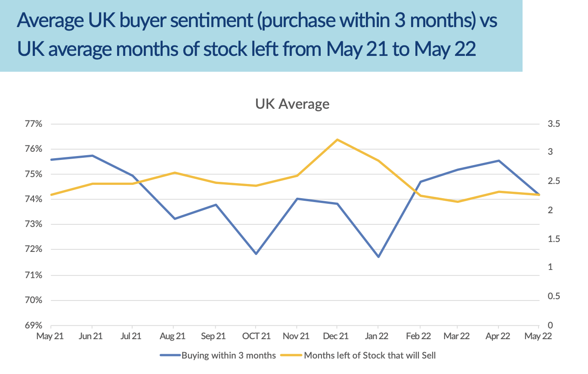The width and height of the screenshot is (588, 374).
Task: Click the 'UK Average' chart title
Action: 292,104
